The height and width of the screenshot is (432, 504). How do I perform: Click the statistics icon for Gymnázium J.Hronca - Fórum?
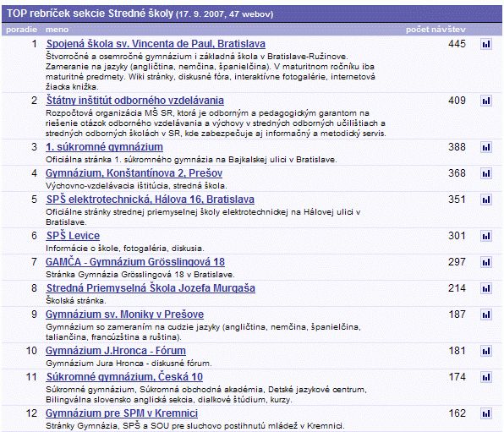486,351
